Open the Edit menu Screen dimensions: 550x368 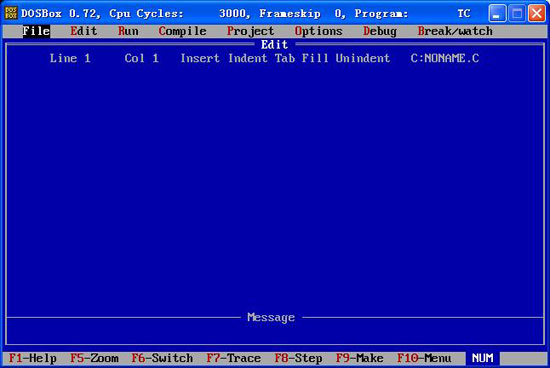[x=83, y=31]
